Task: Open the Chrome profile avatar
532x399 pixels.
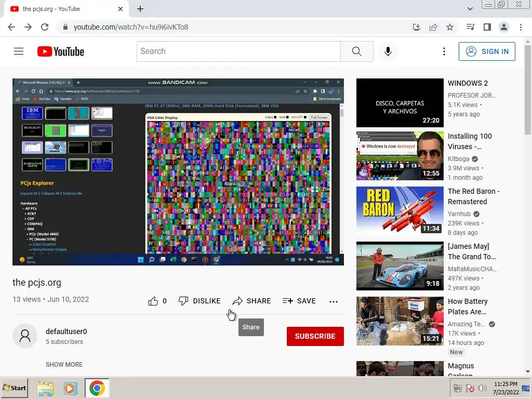Action: click(504, 27)
